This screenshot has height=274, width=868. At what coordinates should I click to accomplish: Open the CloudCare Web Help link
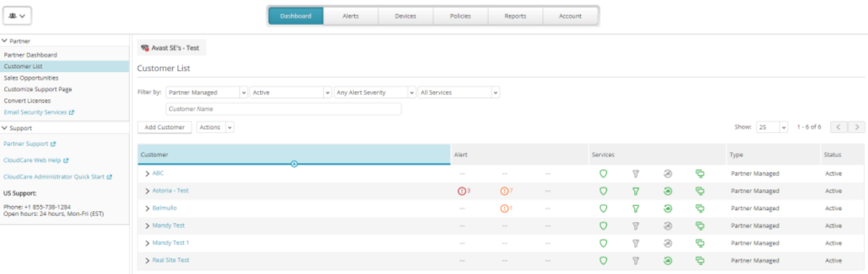pyautogui.click(x=36, y=160)
